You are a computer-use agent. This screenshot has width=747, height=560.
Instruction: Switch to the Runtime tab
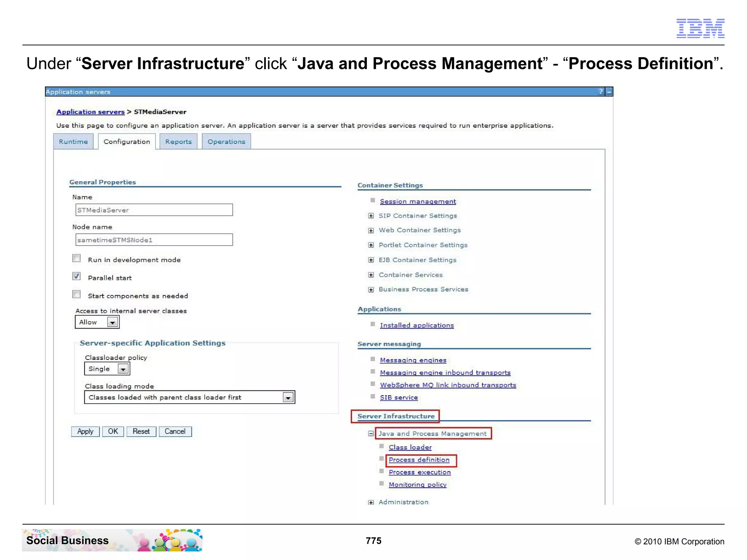73,141
